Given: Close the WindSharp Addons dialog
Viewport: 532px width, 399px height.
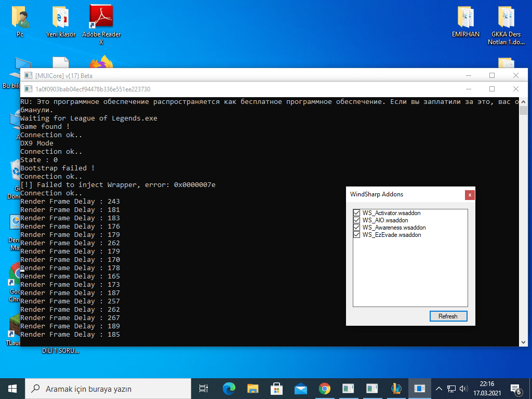Looking at the screenshot, I should click(470, 195).
